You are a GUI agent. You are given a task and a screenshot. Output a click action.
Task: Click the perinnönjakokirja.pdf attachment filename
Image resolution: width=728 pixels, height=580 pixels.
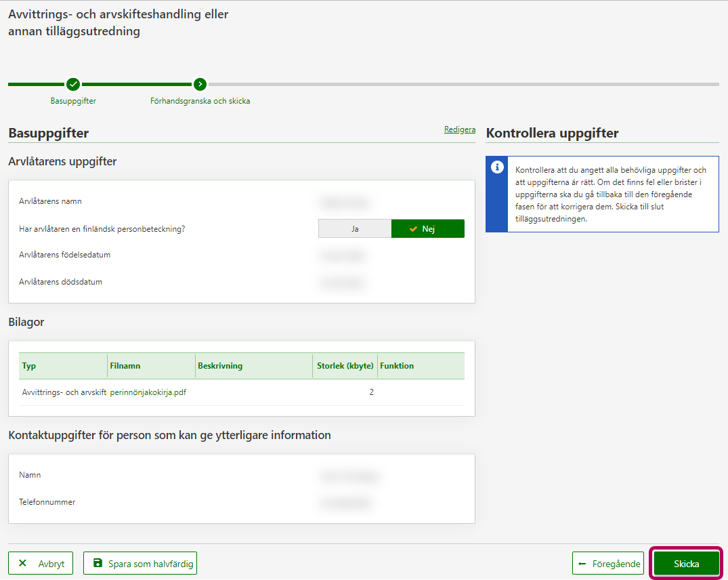click(148, 392)
